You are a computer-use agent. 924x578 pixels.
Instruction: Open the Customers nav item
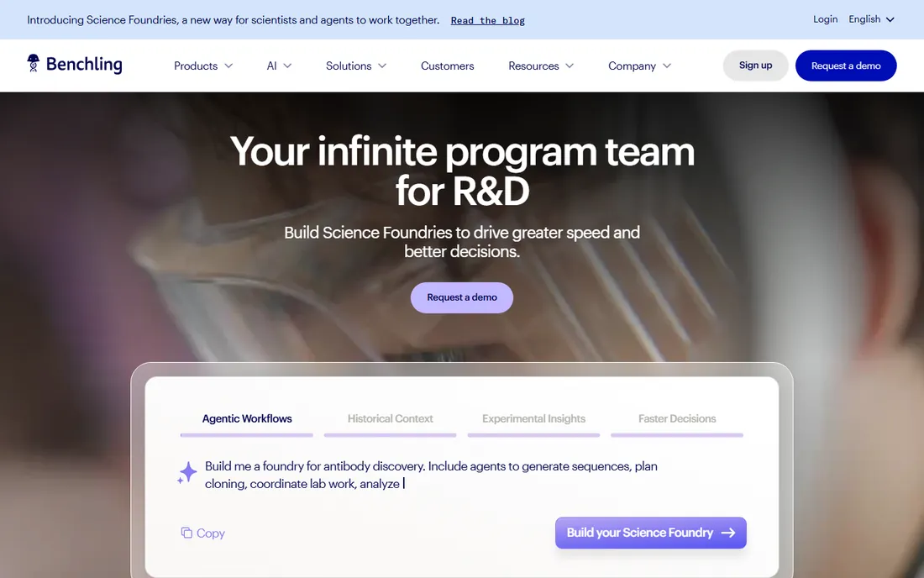(x=447, y=66)
